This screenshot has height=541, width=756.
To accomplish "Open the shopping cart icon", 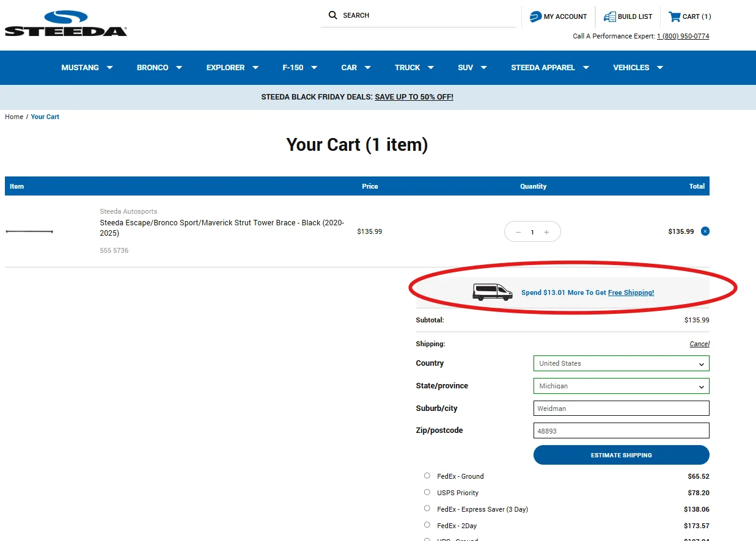I will tap(674, 16).
